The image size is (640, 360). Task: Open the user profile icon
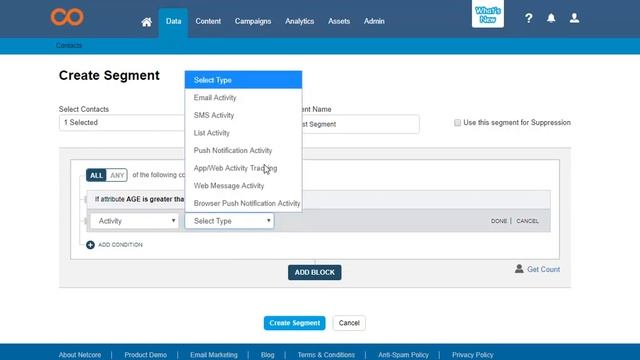[574, 18]
